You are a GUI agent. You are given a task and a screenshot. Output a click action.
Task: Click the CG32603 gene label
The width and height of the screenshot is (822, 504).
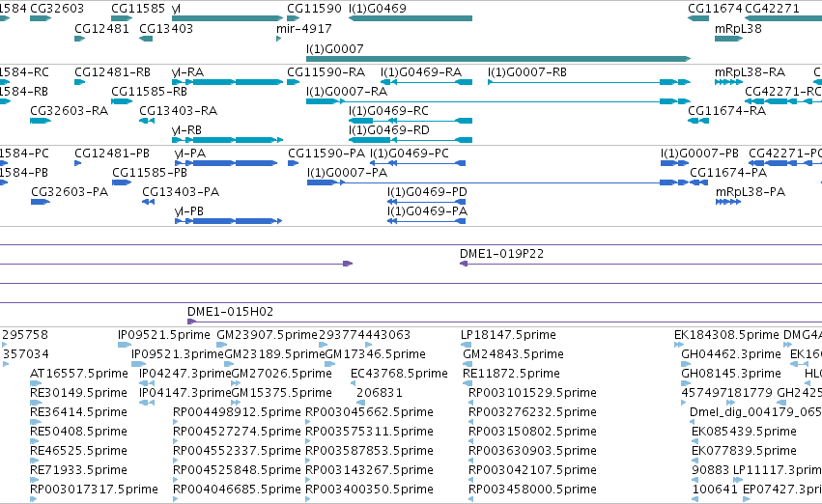point(57,9)
